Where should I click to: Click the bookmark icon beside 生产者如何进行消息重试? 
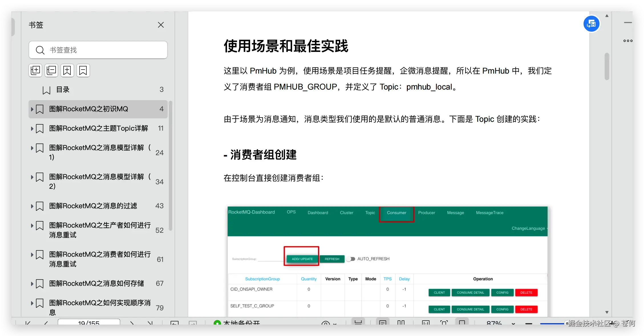tap(40, 226)
